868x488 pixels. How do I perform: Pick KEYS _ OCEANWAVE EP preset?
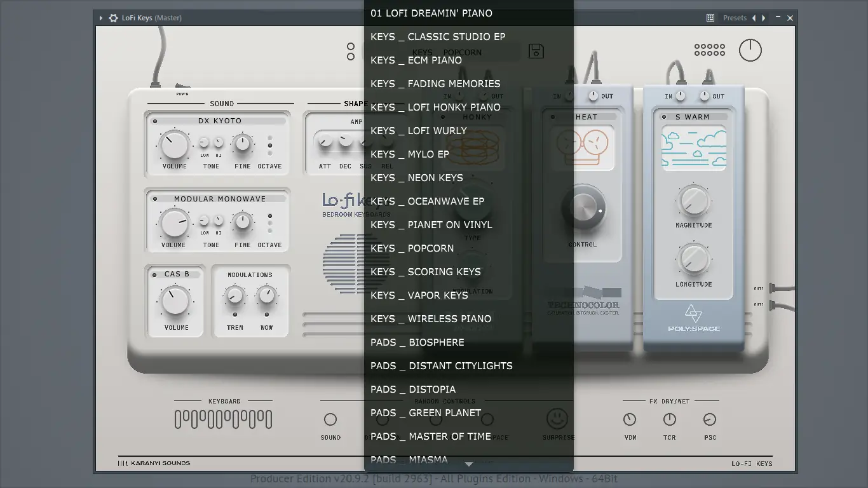click(469, 201)
